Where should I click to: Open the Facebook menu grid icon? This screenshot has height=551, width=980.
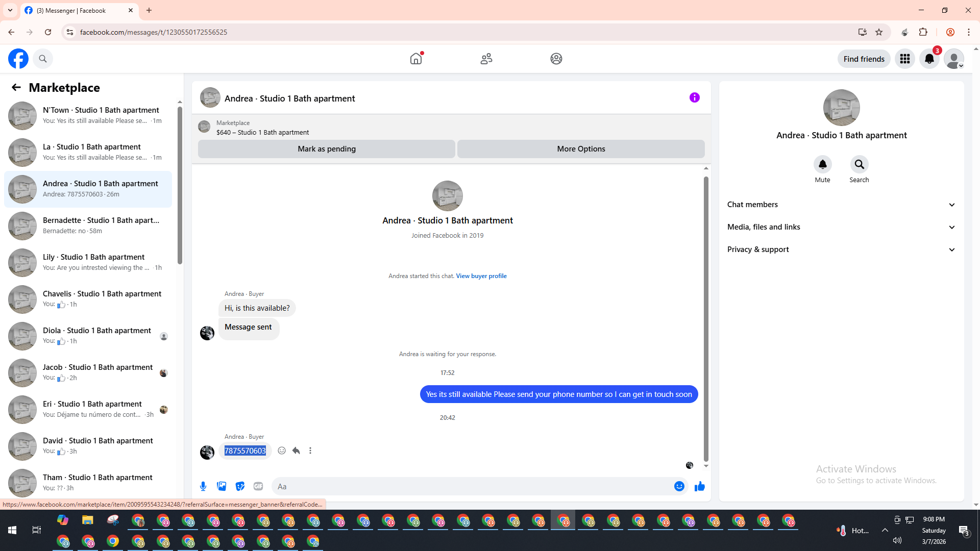pyautogui.click(x=905, y=59)
